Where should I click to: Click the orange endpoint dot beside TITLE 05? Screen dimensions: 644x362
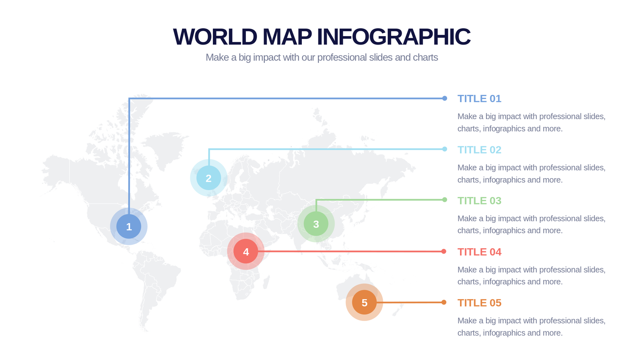coord(444,302)
